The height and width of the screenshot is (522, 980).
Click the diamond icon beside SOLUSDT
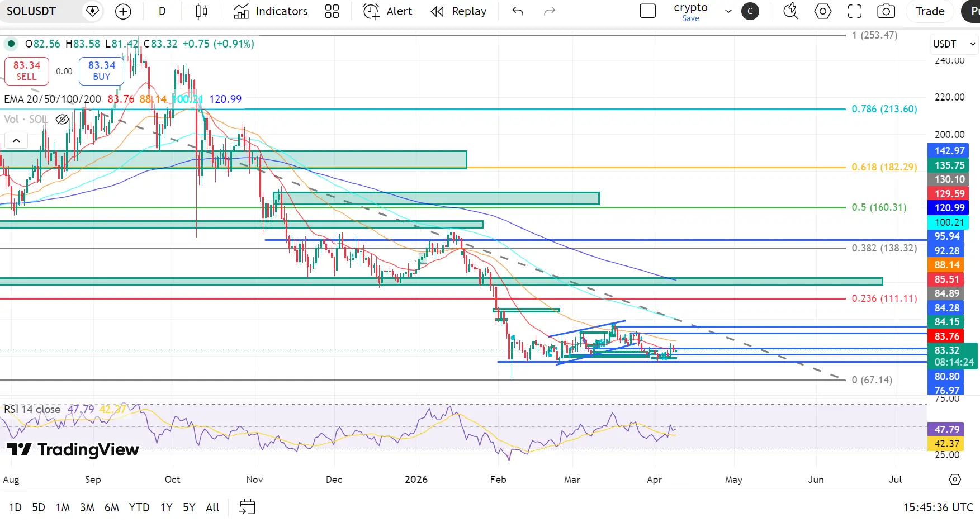tap(92, 11)
